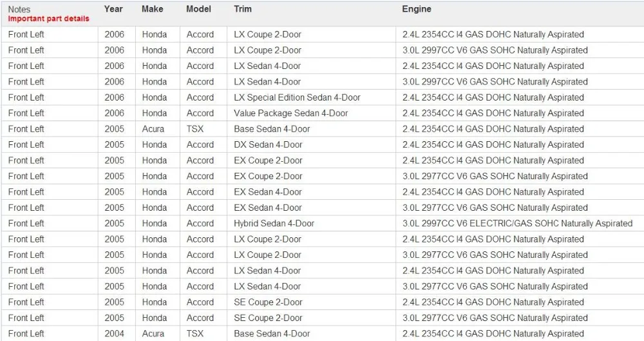Click the 2004 year cell
644x341 pixels.
(x=114, y=334)
